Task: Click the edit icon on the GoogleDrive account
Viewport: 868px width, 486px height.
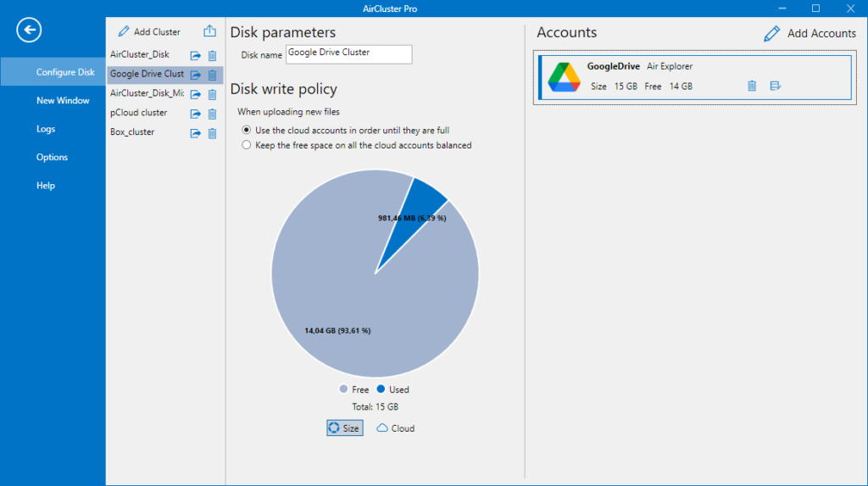Action: (775, 86)
